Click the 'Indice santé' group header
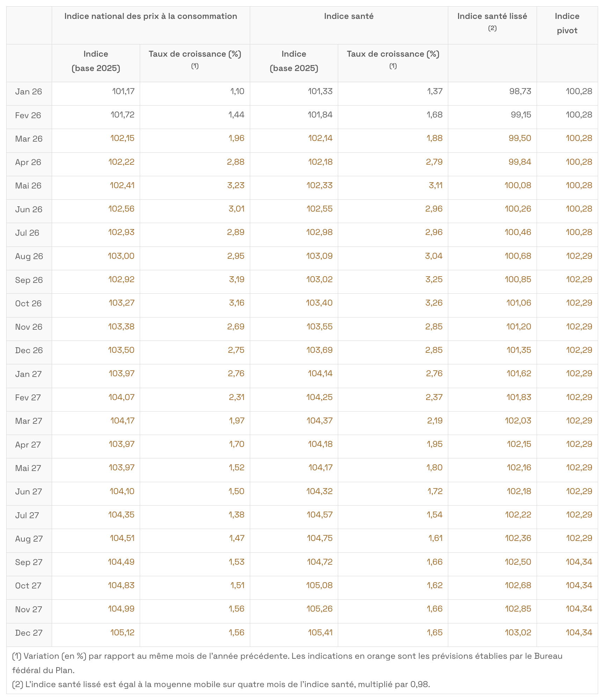 pos(349,16)
